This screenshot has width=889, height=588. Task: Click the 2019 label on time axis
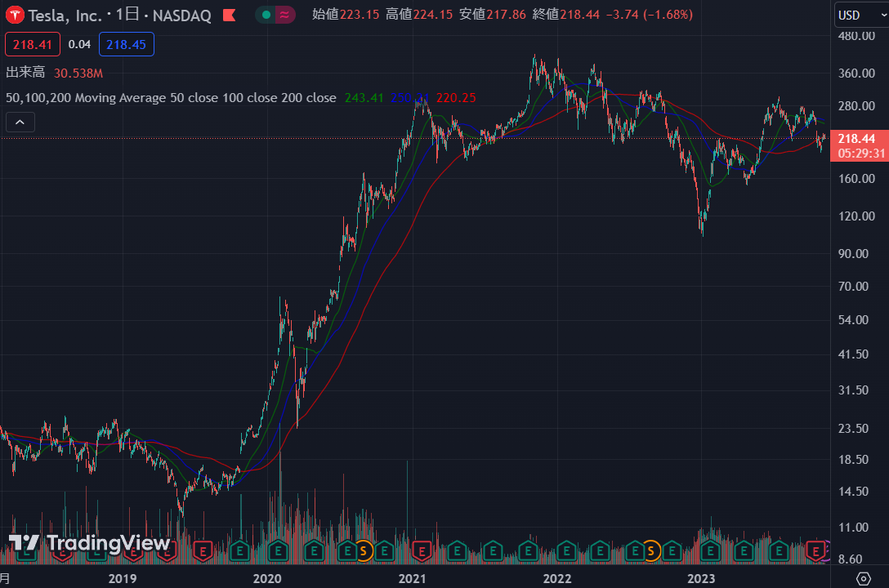(123, 579)
